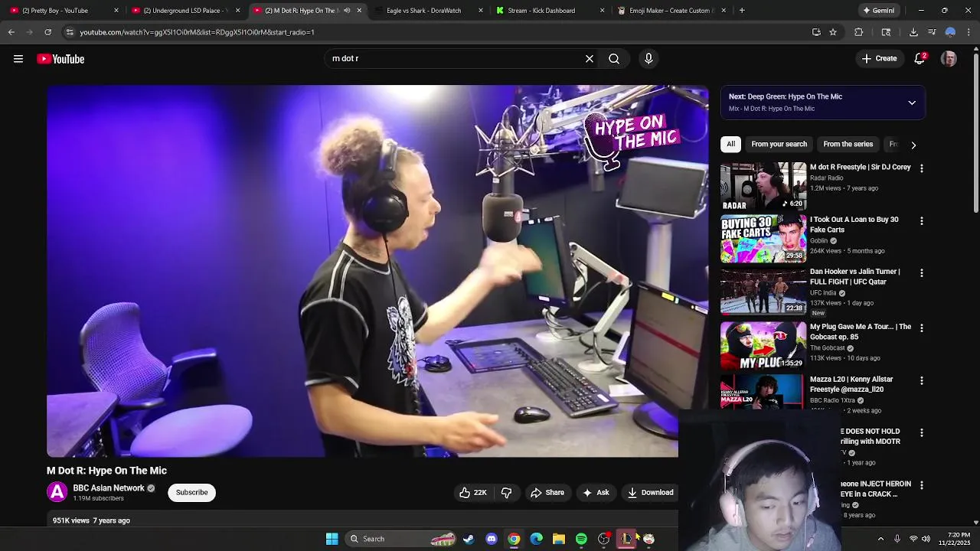The height and width of the screenshot is (551, 980).
Task: Click the main video player
Action: click(x=377, y=271)
